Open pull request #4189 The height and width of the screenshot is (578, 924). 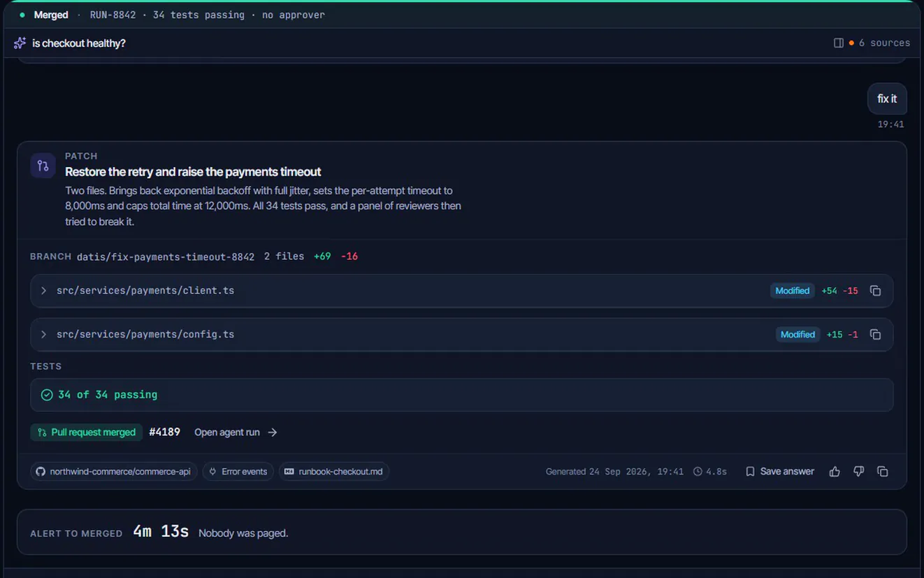pyautogui.click(x=165, y=433)
